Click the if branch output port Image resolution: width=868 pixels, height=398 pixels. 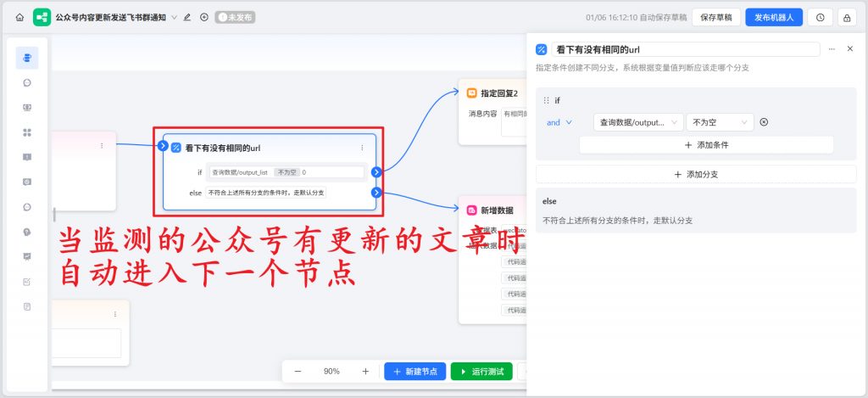click(x=376, y=171)
